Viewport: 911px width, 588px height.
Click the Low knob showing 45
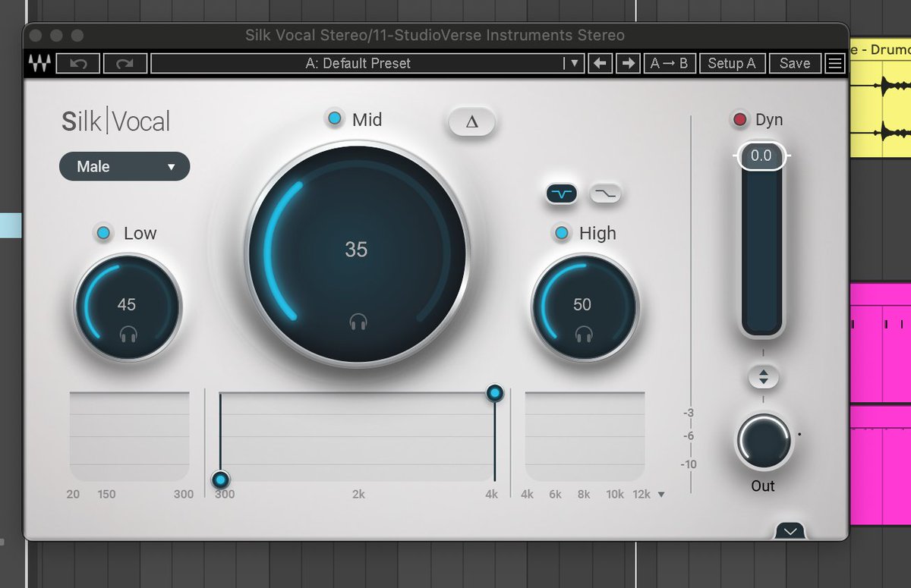pos(128,307)
